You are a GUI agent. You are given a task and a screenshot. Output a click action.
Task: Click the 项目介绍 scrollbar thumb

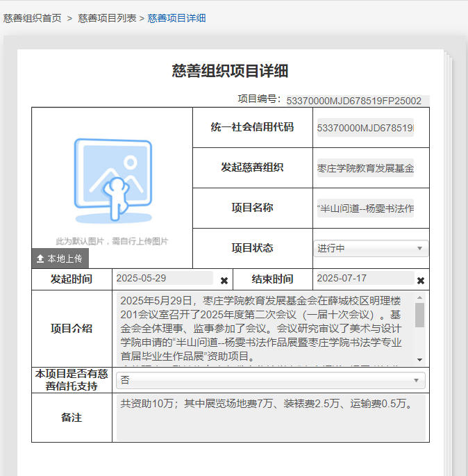(420, 315)
